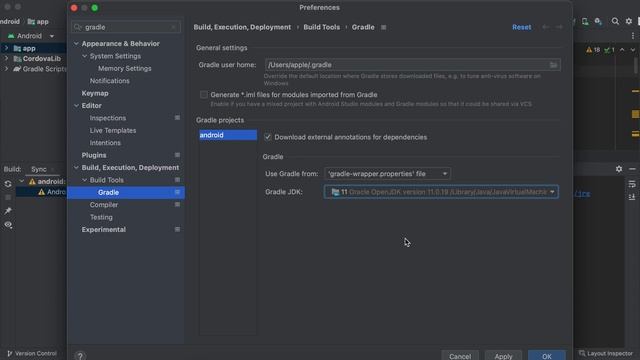
Task: Click the Apply button
Action: pyautogui.click(x=503, y=356)
